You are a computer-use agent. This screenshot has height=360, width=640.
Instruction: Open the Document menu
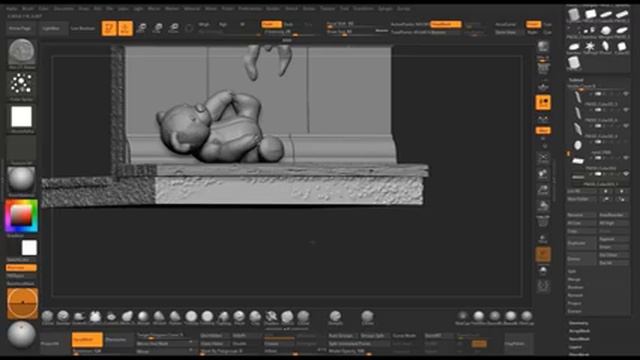(64, 9)
